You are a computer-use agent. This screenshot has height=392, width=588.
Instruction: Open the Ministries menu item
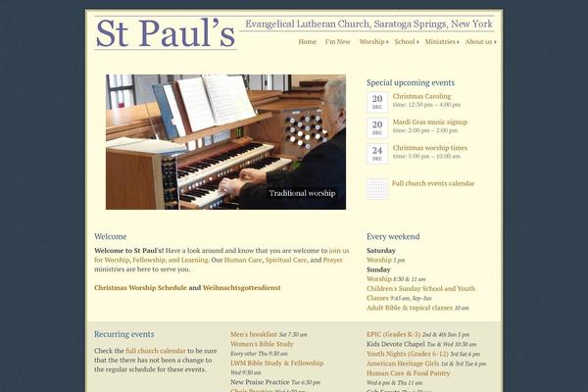click(x=440, y=41)
